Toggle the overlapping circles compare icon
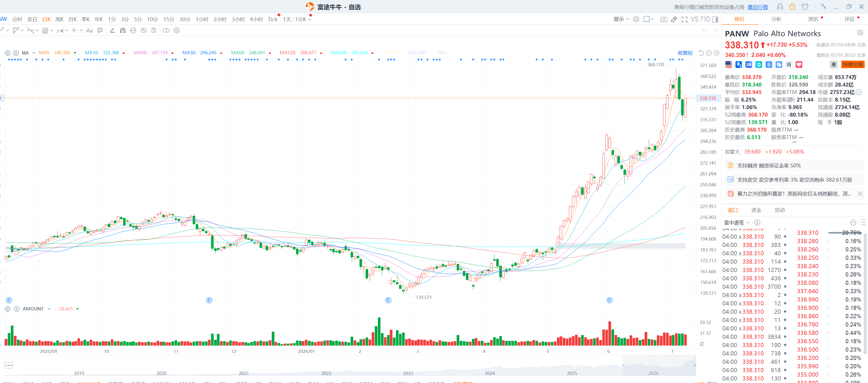Screen dimensions: 868x383 166,30
